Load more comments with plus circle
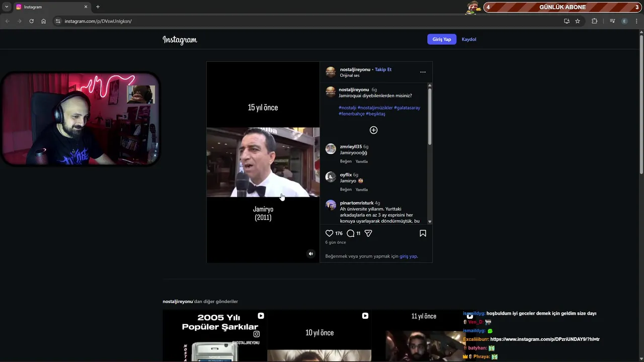 click(x=373, y=130)
